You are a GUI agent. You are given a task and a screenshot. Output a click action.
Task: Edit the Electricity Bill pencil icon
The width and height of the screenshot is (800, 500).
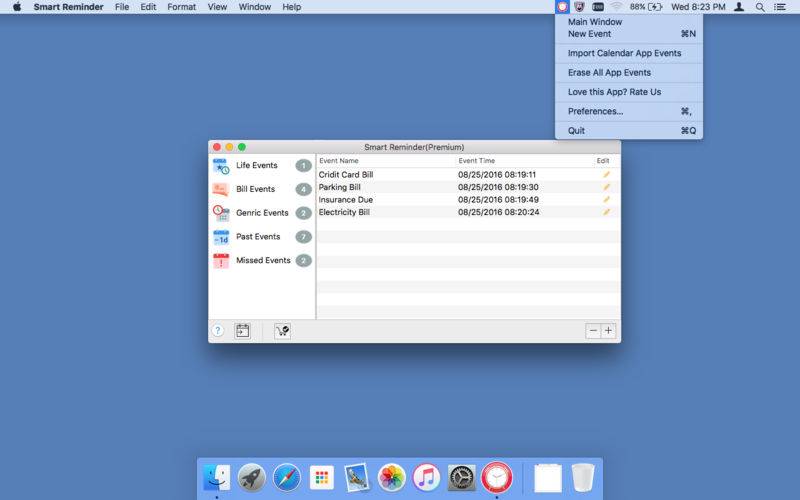[x=606, y=212]
